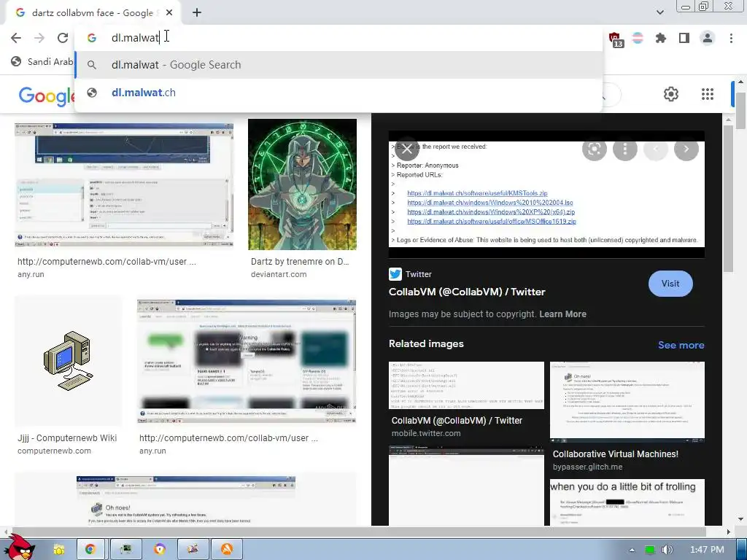Close the dartz collabvm face tab
This screenshot has width=747, height=560.
[169, 13]
